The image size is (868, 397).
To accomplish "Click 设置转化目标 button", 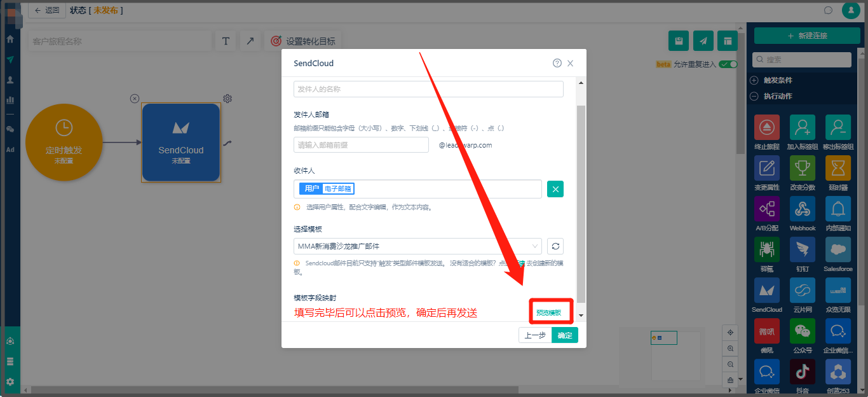I will click(x=303, y=41).
